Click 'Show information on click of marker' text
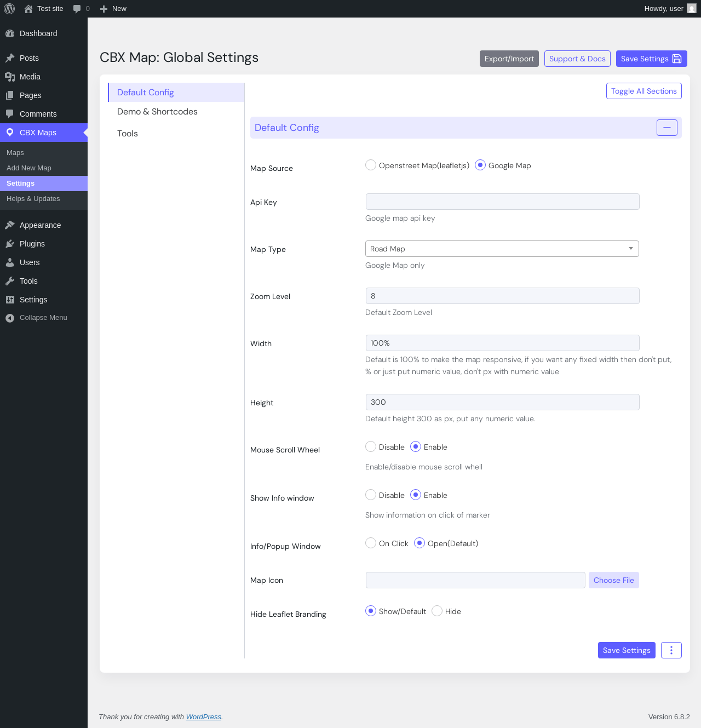Image resolution: width=701 pixels, height=728 pixels. point(428,515)
